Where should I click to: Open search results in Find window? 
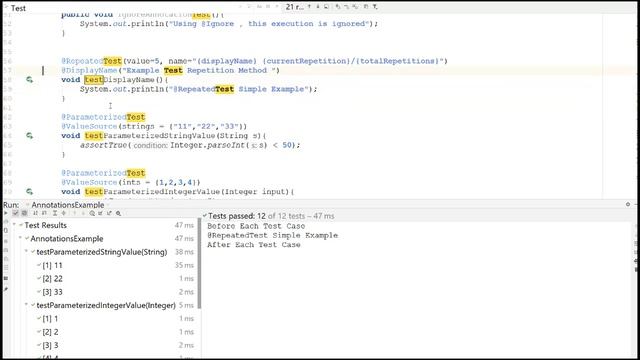pos(326,7)
